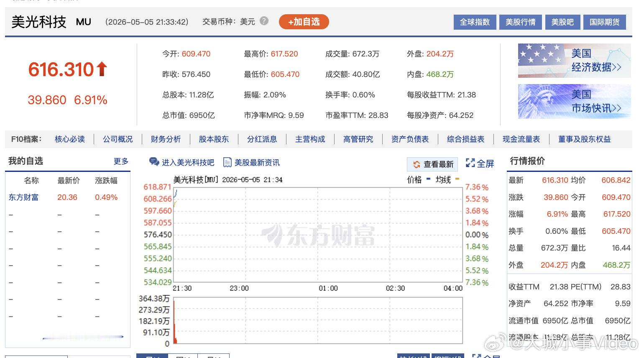The height and width of the screenshot is (358, 644).
Task: Click 最低价 value 605.470
Action: [285, 74]
